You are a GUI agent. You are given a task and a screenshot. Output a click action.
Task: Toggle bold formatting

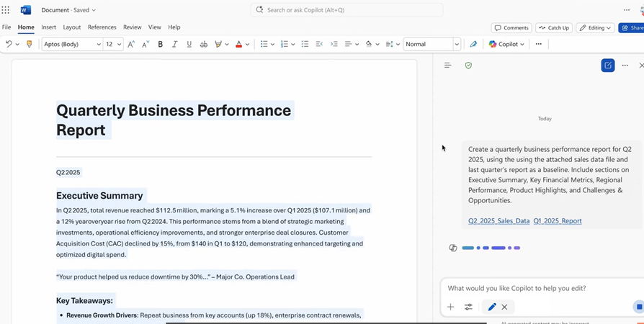coord(160,45)
